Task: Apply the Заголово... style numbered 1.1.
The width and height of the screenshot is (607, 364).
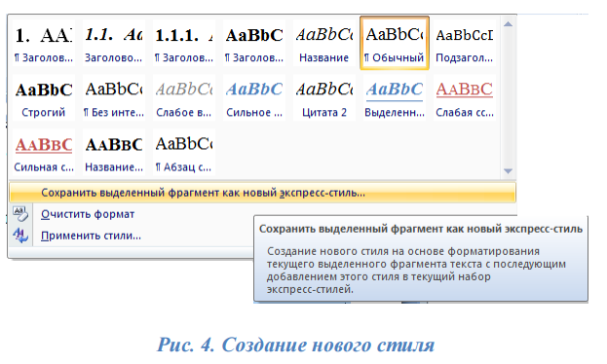Action: coord(114,43)
